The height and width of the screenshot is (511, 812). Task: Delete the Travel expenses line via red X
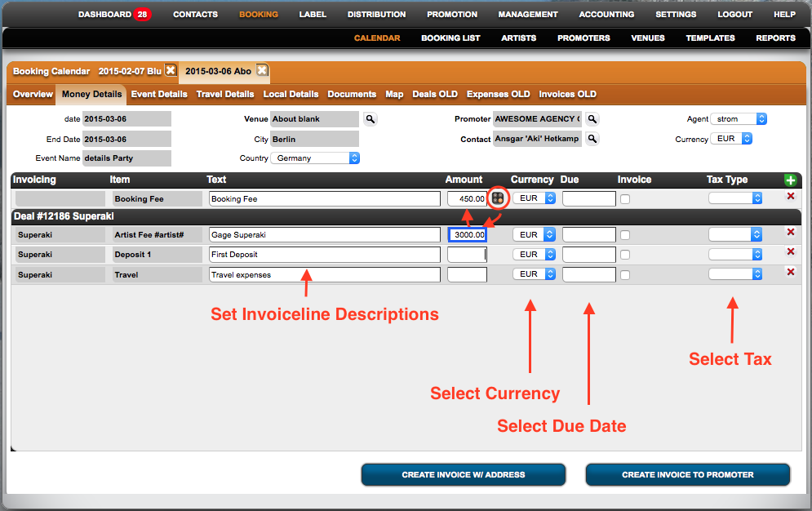[x=791, y=273]
